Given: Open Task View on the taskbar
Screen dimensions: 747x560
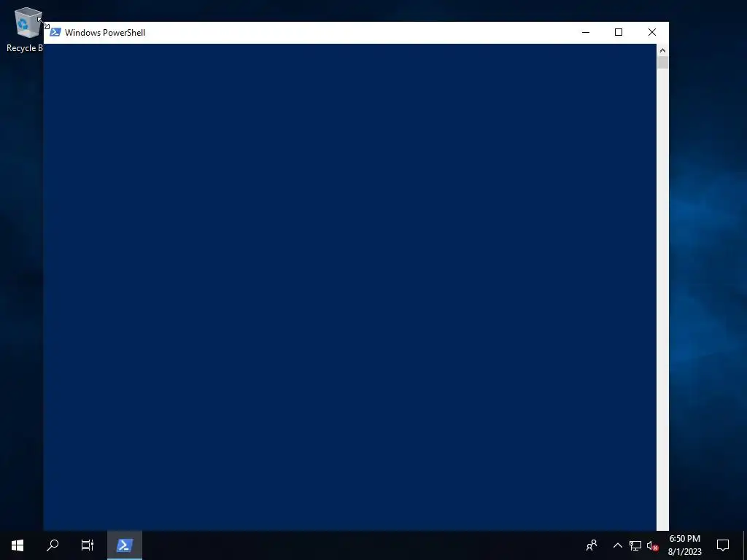Looking at the screenshot, I should tap(88, 545).
